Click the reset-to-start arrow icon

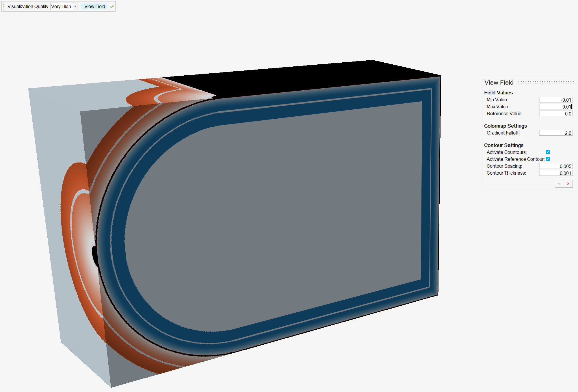click(559, 184)
